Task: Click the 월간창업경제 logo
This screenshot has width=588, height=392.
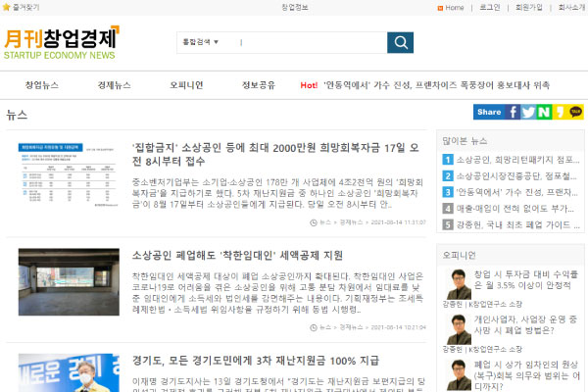Action: (61, 42)
